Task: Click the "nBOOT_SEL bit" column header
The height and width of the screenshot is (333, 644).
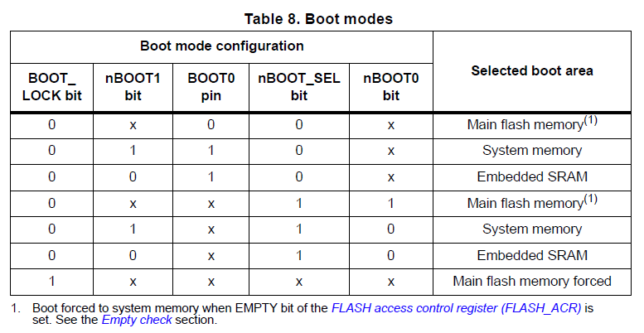Action: coord(298,86)
